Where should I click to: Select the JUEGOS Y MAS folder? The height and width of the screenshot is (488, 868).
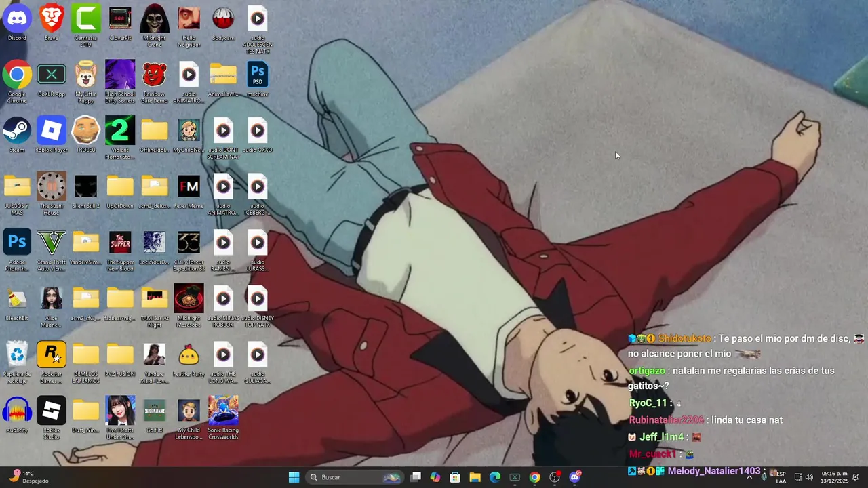pyautogui.click(x=17, y=195)
